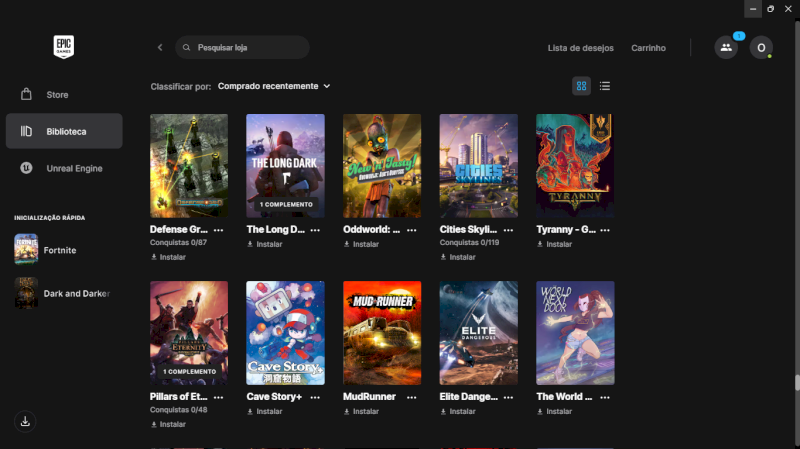800x449 pixels.
Task: Click Conquistas 0/119 under Cities Skylines
Action: (469, 242)
